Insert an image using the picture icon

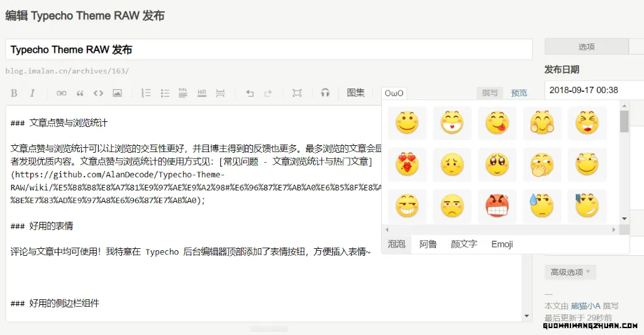[117, 93]
